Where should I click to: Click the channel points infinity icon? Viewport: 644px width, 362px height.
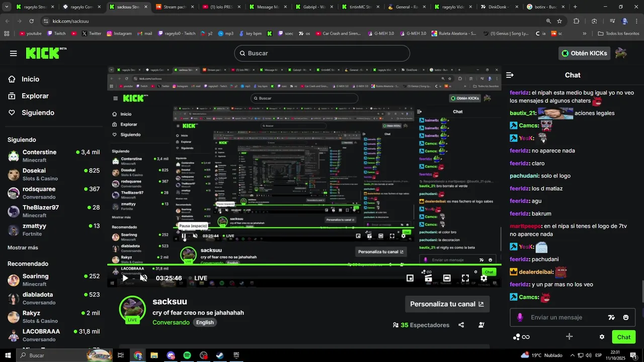click(x=521, y=337)
